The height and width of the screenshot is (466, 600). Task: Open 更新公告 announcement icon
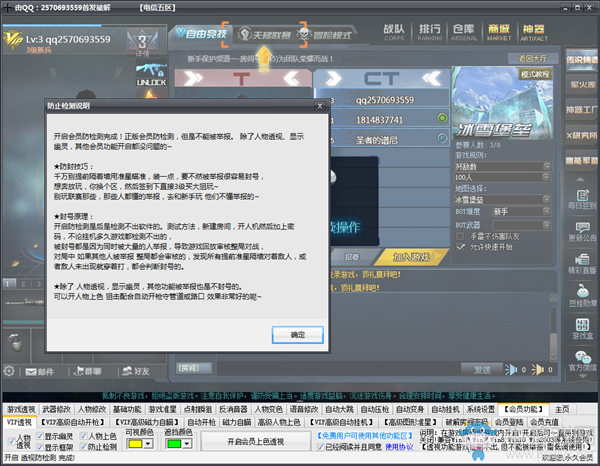click(x=582, y=232)
